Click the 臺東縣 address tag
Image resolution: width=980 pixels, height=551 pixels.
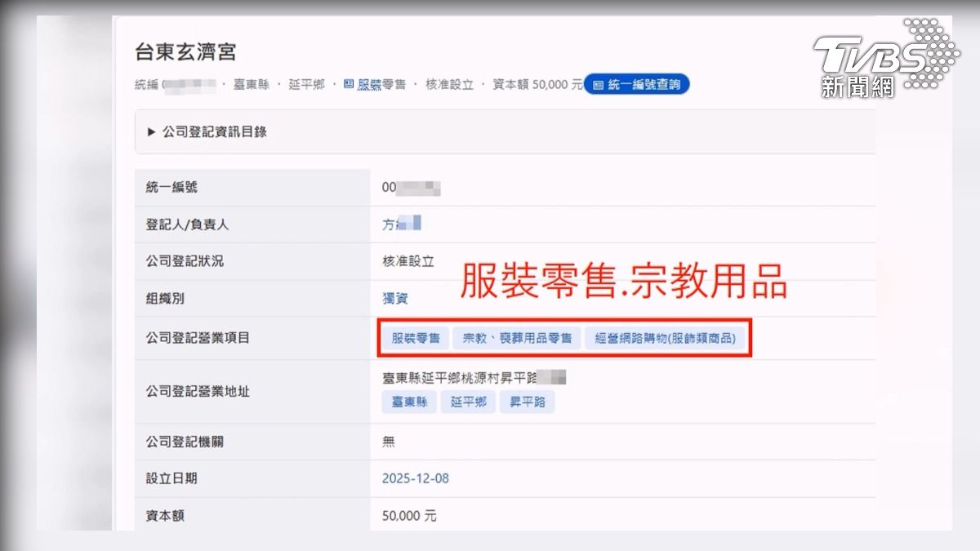coord(409,402)
